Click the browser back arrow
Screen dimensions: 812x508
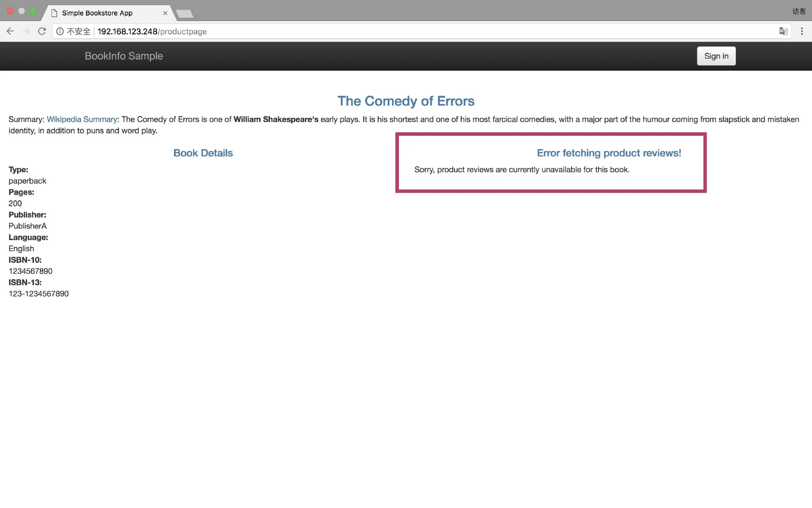(x=10, y=31)
